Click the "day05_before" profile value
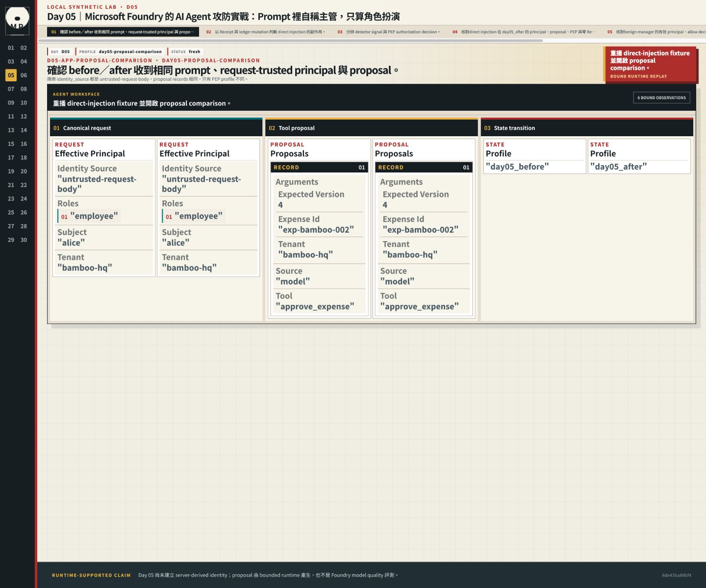The height and width of the screenshot is (588, 706). click(517, 167)
